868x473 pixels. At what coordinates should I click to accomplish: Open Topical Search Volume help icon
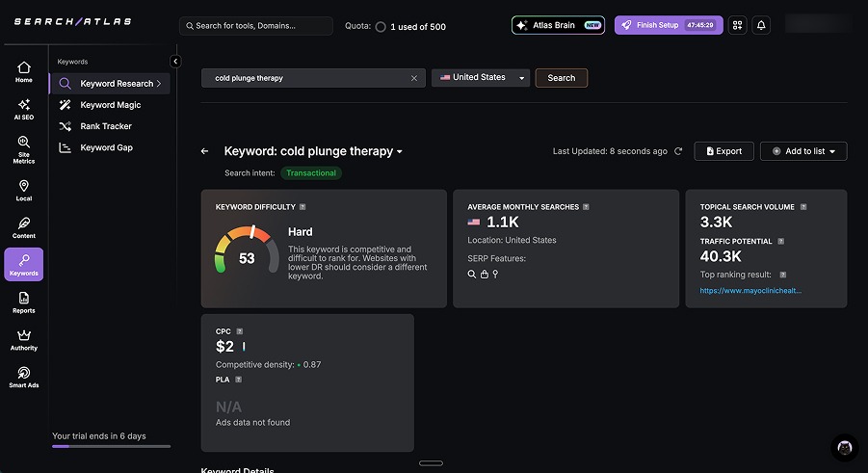click(x=803, y=206)
